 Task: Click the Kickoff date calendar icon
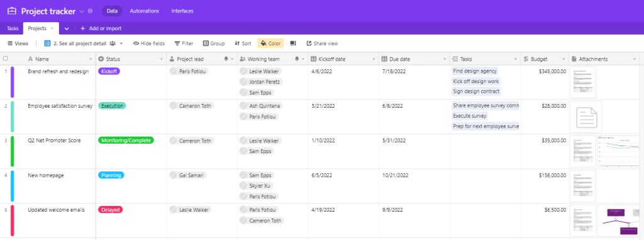pyautogui.click(x=313, y=59)
